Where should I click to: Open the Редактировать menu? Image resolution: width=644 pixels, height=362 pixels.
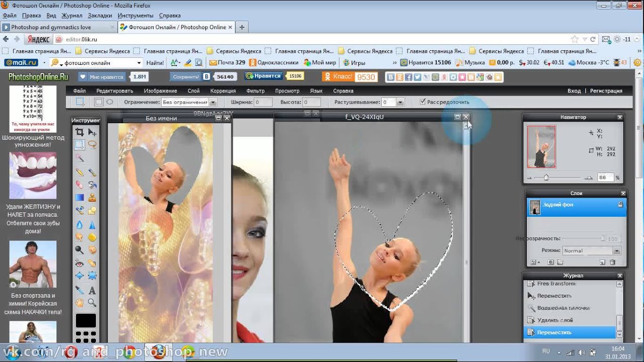coord(115,91)
